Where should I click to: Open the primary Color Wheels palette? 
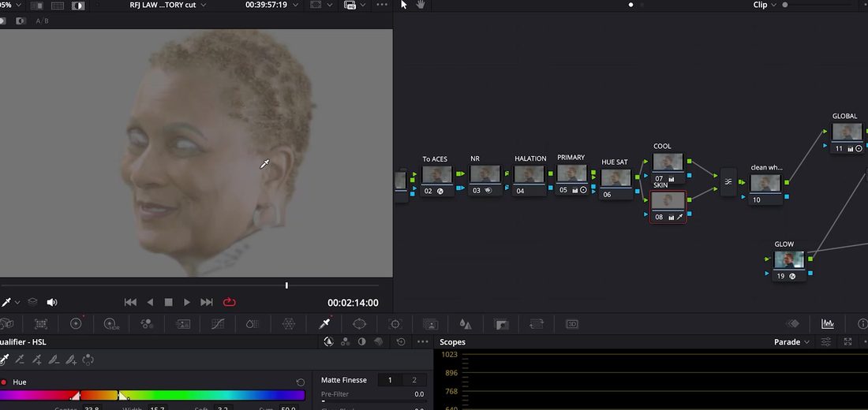pyautogui.click(x=76, y=324)
